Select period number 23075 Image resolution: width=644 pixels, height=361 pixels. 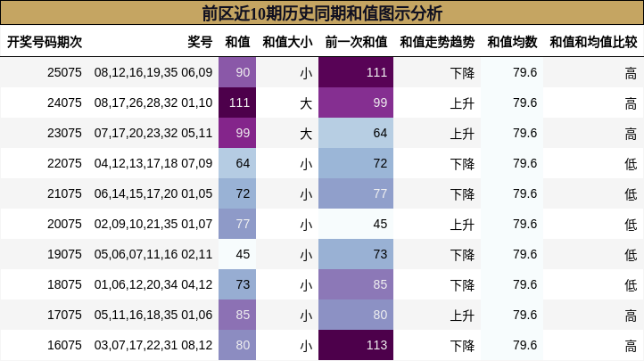(x=64, y=134)
